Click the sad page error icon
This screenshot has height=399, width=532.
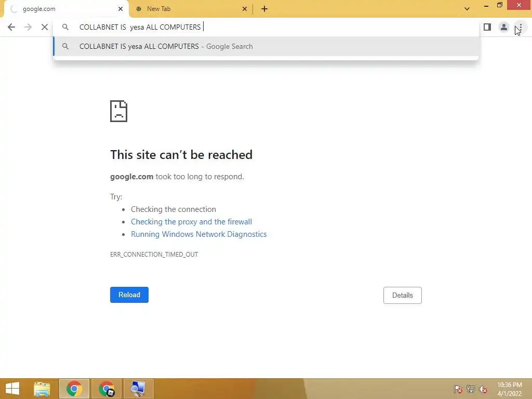[118, 111]
